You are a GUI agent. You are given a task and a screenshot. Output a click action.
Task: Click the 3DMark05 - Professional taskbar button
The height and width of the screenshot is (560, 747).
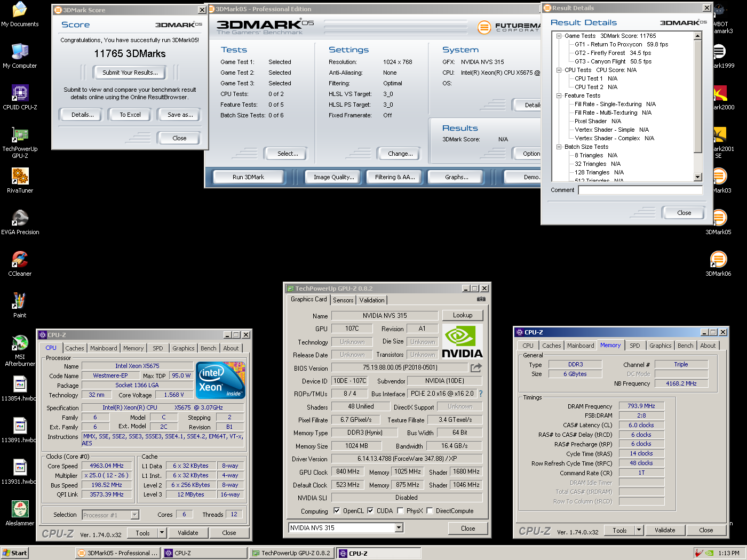click(117, 553)
